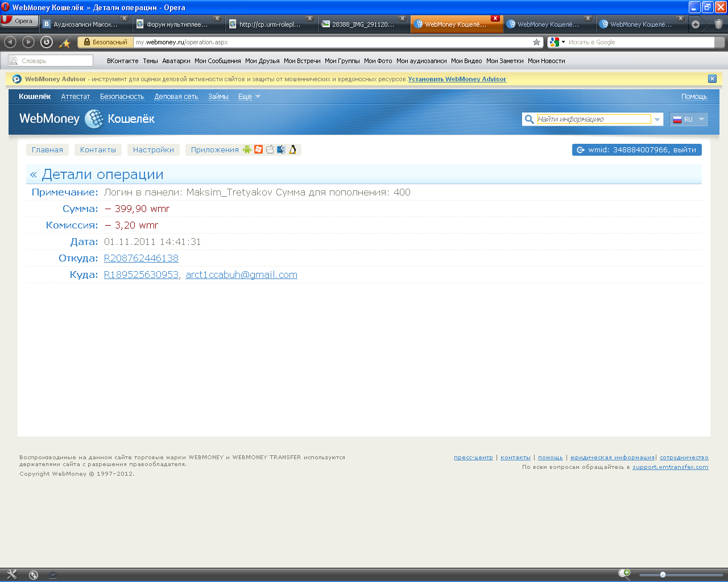Click the Mac Finder app icon

(281, 149)
